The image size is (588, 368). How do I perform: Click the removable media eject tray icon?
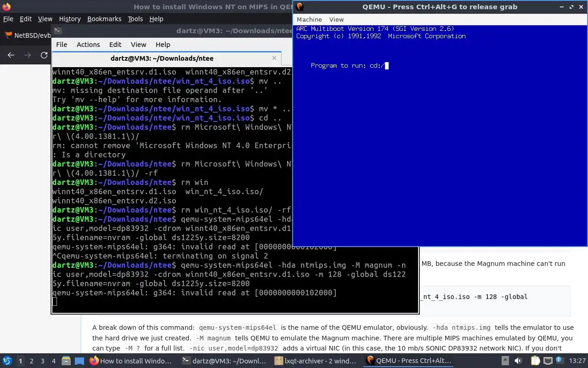point(505,361)
